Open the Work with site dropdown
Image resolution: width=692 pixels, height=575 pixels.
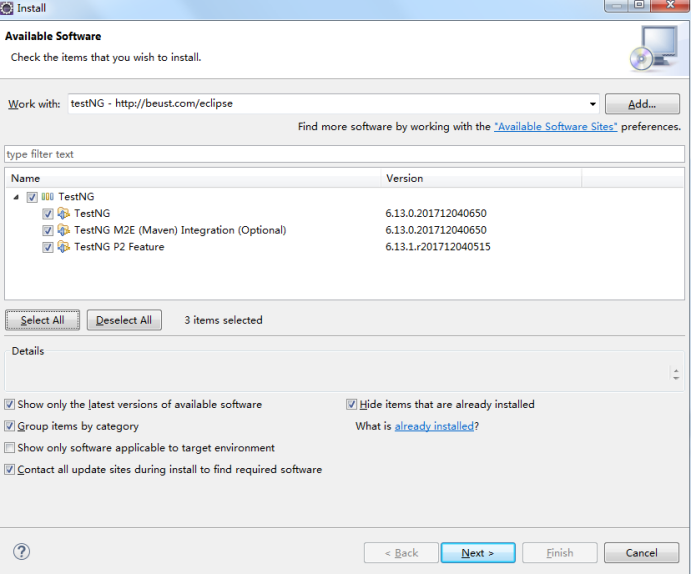click(x=593, y=103)
